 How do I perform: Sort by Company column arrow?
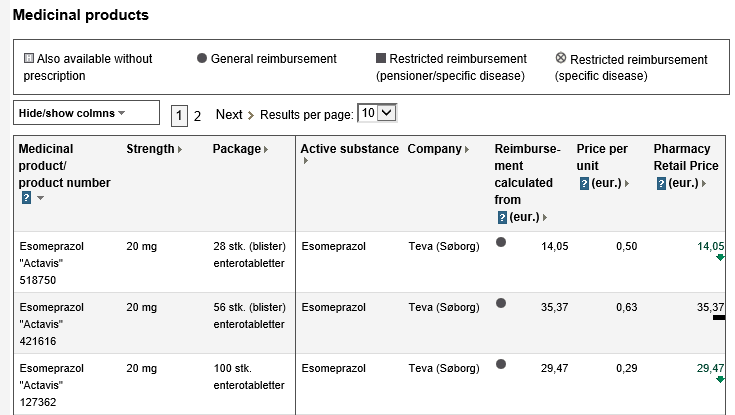[x=466, y=150]
